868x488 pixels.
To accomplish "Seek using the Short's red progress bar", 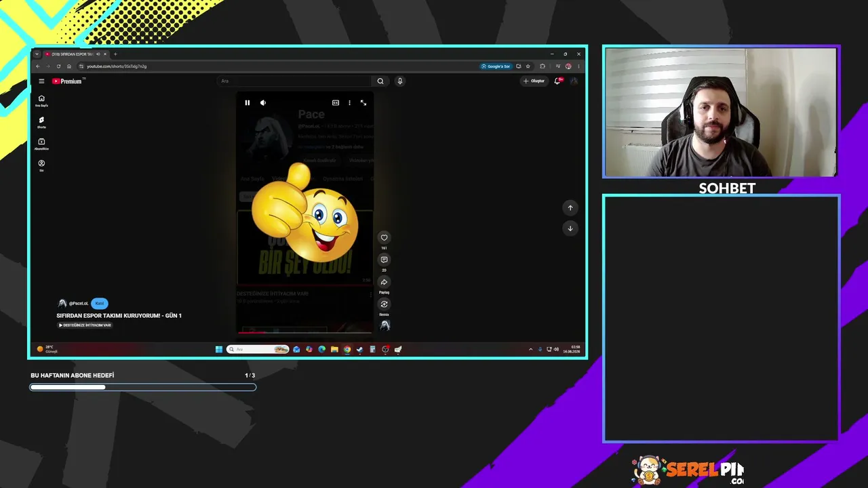I will click(x=304, y=332).
